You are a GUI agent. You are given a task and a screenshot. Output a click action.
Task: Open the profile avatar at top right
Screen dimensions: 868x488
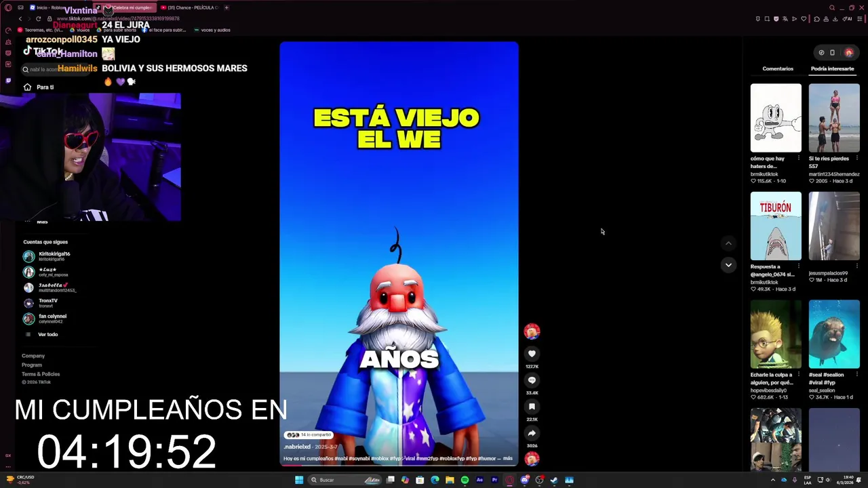pyautogui.click(x=848, y=52)
